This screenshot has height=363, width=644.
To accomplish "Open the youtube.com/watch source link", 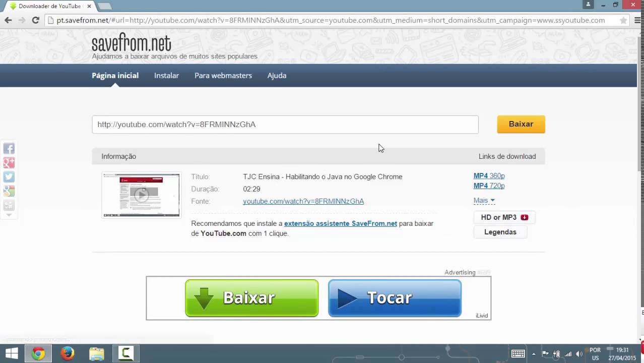I will [x=303, y=201].
